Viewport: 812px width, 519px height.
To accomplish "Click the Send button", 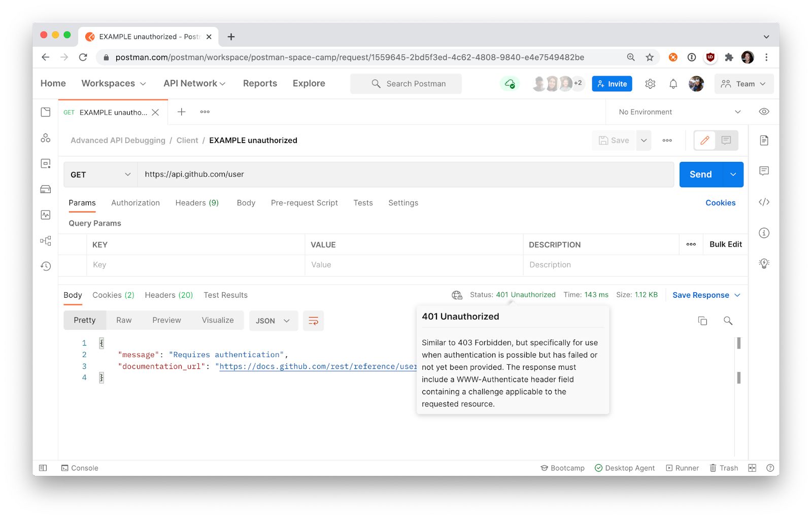I will (x=701, y=175).
